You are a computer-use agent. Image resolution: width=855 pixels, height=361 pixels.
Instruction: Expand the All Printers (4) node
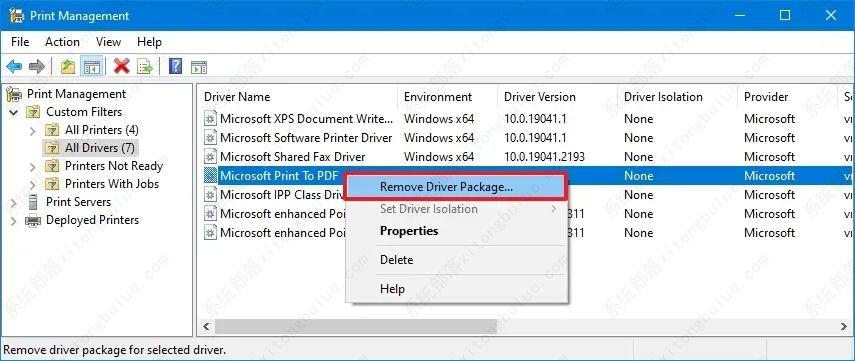32,130
